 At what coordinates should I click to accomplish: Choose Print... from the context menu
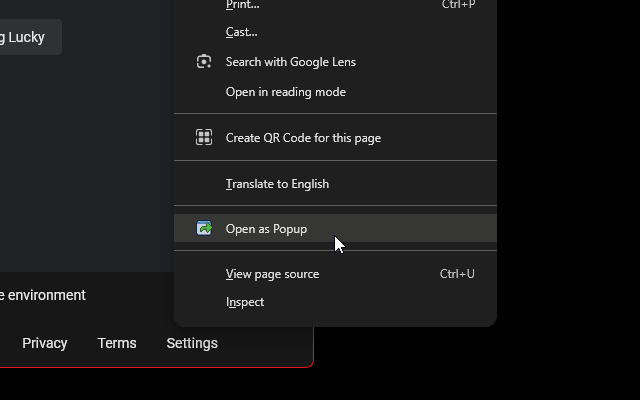click(242, 5)
